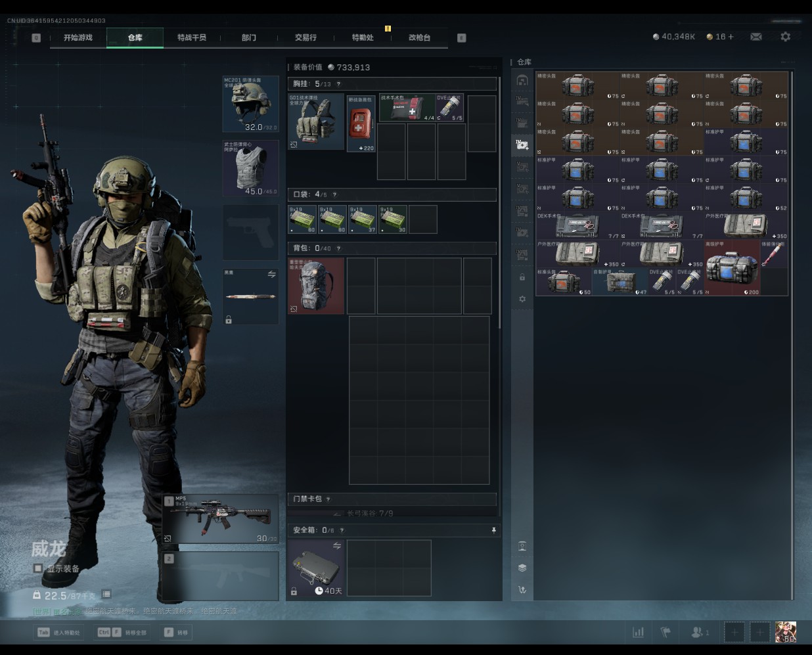Switch to 特战干员 tab
The image size is (812, 655).
coord(192,37)
